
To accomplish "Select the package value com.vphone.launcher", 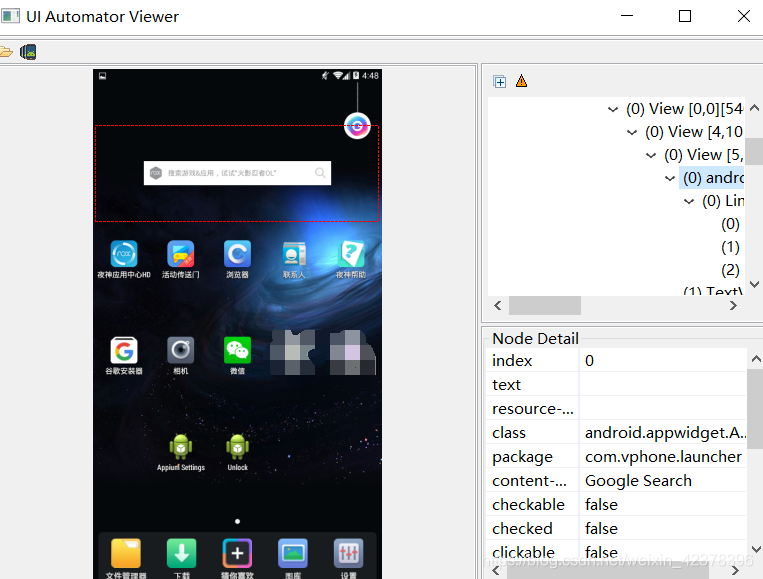I will [x=663, y=456].
